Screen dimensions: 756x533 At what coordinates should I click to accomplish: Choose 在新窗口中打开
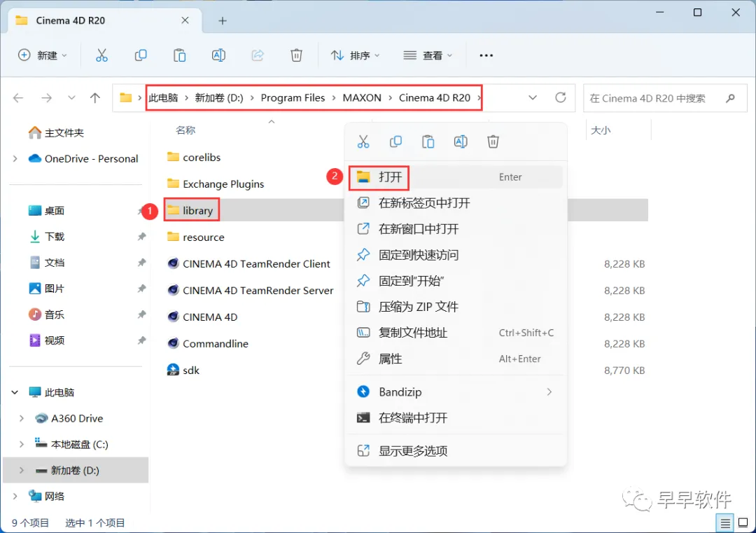click(455, 229)
